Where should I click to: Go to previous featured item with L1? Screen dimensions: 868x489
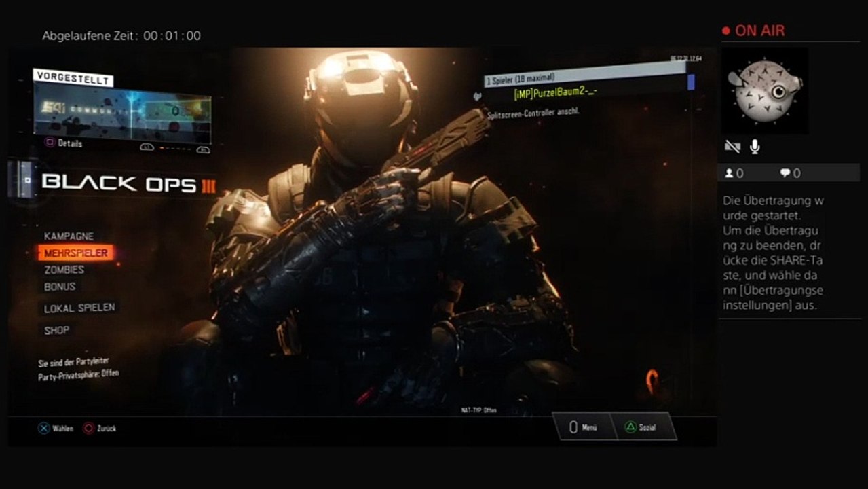pos(147,147)
